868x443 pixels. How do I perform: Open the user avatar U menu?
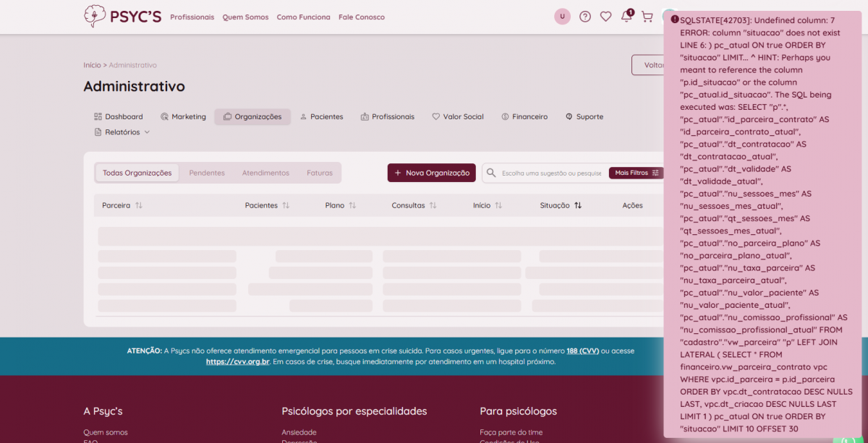pos(562,16)
